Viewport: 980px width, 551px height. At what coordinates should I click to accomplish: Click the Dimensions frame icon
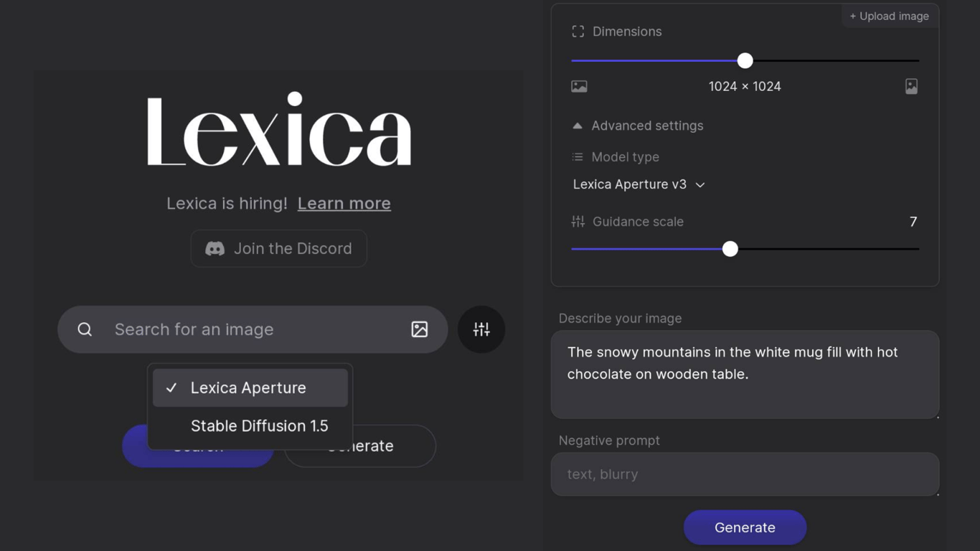(x=578, y=32)
